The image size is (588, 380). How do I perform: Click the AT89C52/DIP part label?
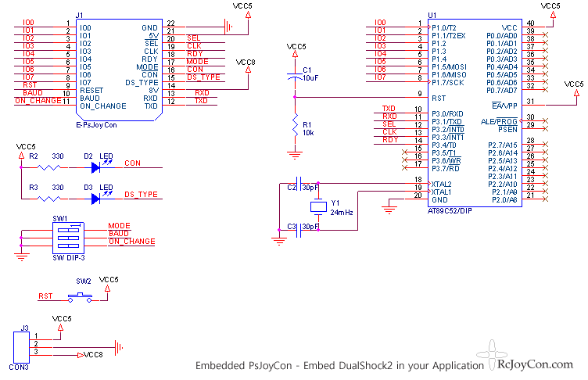click(450, 211)
